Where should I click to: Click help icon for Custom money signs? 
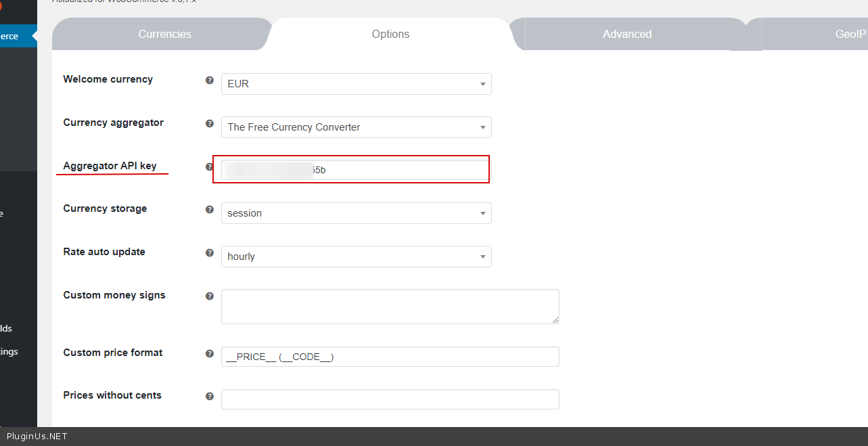[210, 296]
